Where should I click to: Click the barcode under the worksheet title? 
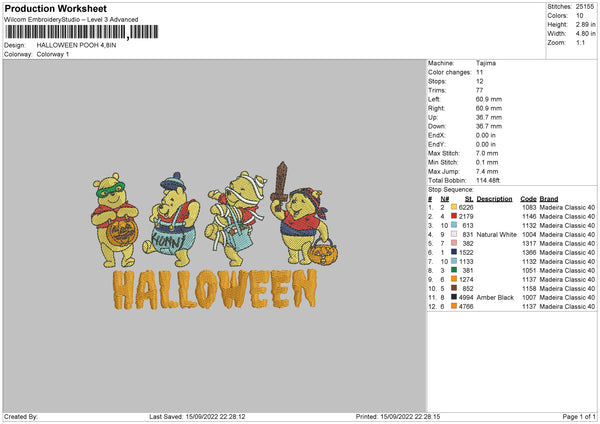(66, 32)
